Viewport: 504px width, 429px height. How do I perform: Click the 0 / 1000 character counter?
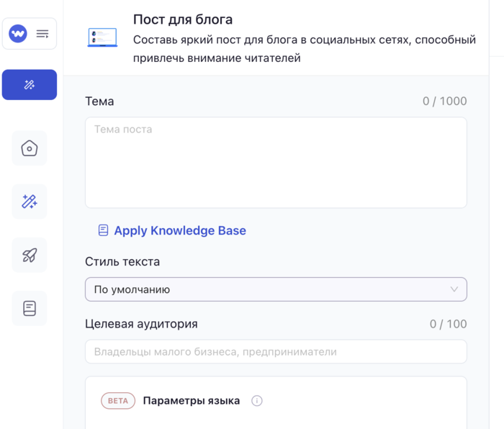(444, 101)
